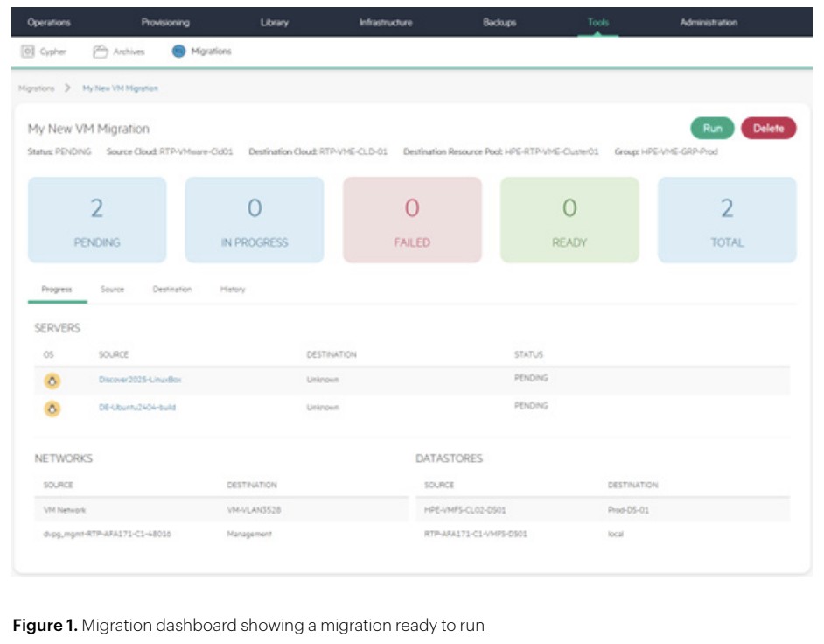Click Linux OS icon for DE-Ubuntu2404-build
The width and height of the screenshot is (824, 644).
(x=52, y=408)
